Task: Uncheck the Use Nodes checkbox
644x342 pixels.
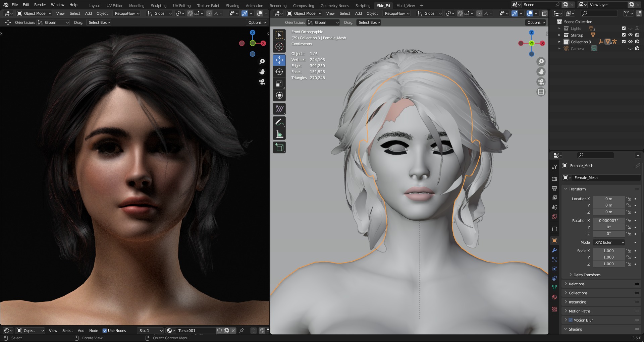Action: pyautogui.click(x=105, y=331)
